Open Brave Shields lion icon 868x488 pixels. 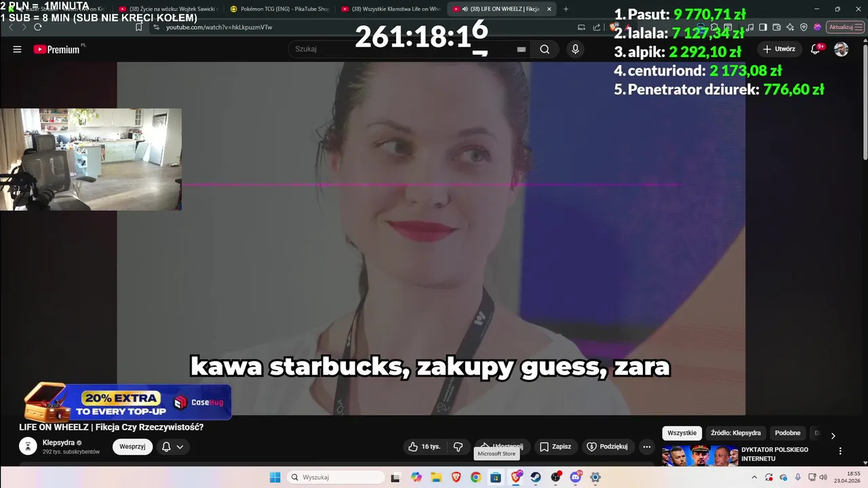[x=614, y=27]
